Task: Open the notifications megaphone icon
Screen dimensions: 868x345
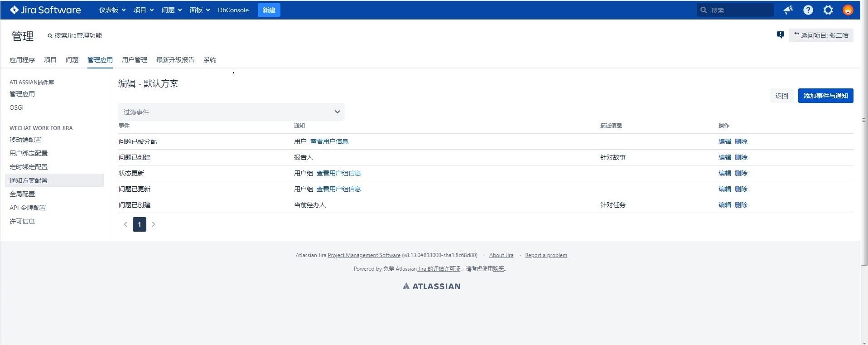Action: (x=788, y=10)
